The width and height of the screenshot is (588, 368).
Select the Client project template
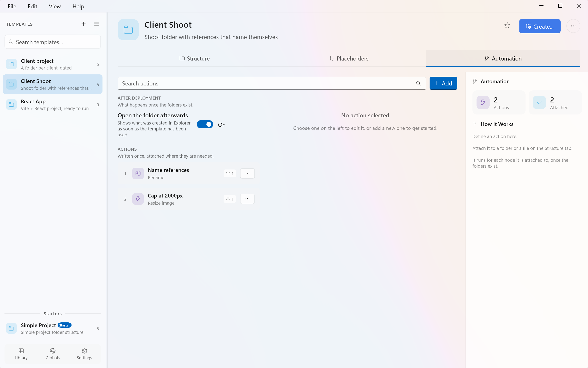coord(53,64)
